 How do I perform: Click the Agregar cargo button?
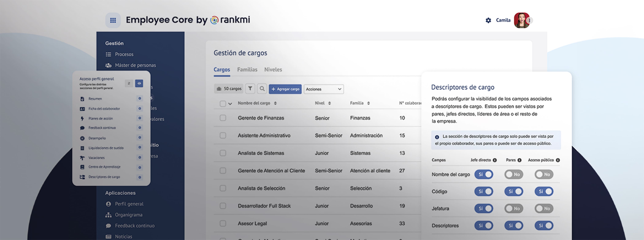click(285, 89)
